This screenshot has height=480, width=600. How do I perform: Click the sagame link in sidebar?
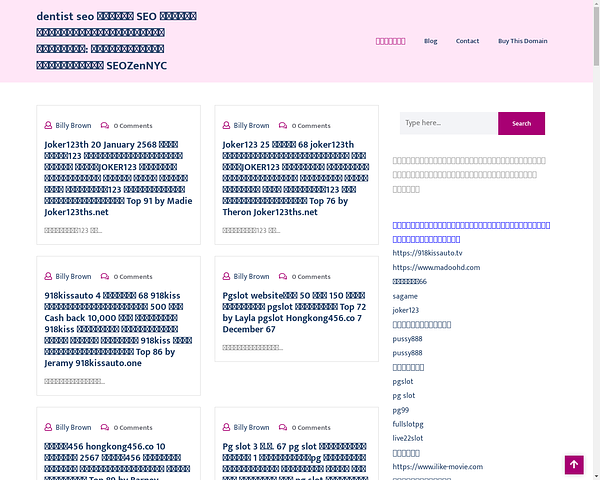405,296
